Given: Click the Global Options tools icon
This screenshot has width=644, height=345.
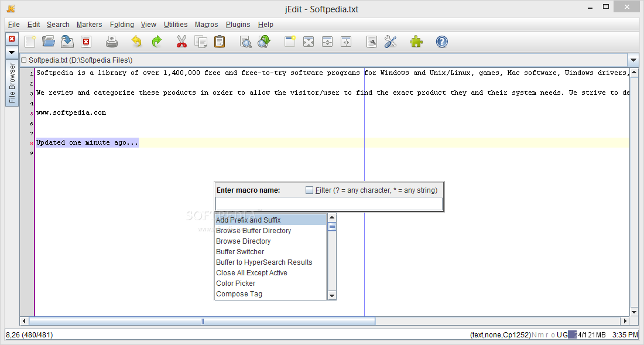Looking at the screenshot, I should (x=390, y=42).
